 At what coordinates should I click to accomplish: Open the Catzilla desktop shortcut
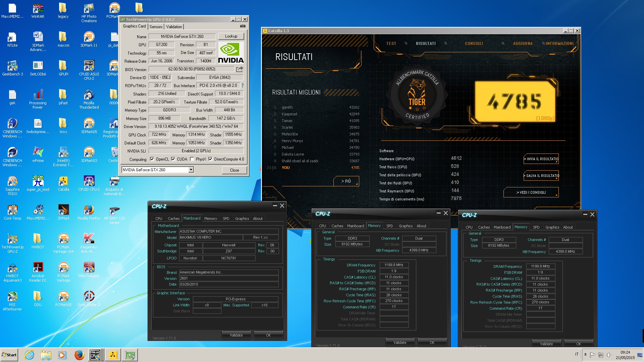tap(63, 184)
